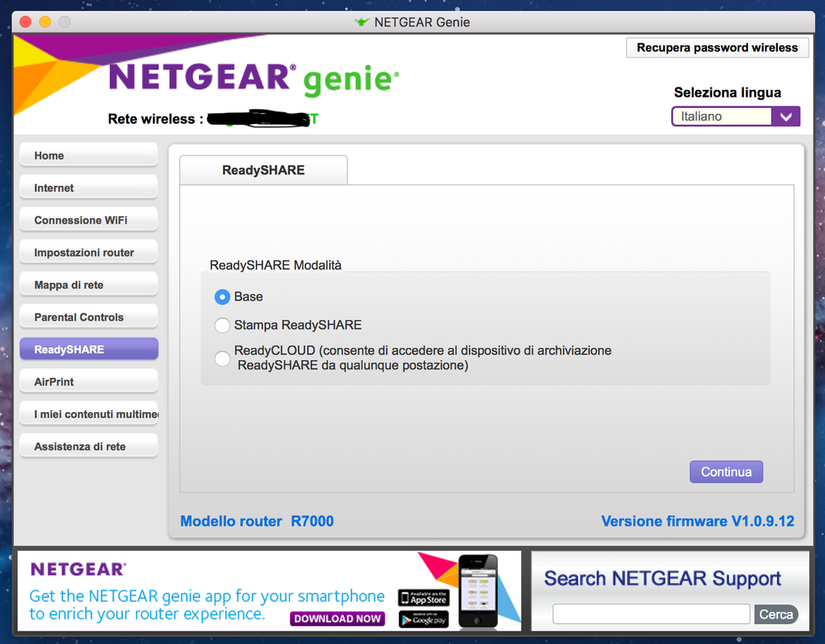Minimize the window with yellow button
The width and height of the screenshot is (825, 644).
pyautogui.click(x=45, y=22)
